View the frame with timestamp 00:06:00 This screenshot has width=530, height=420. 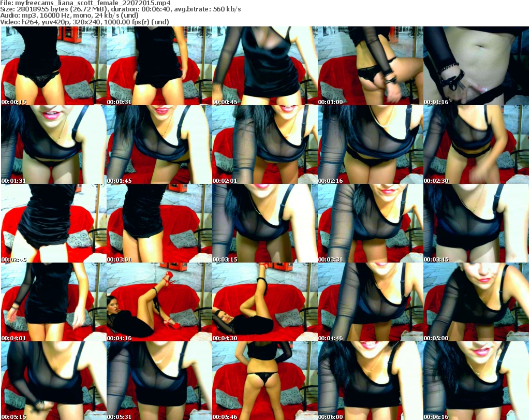(370, 381)
